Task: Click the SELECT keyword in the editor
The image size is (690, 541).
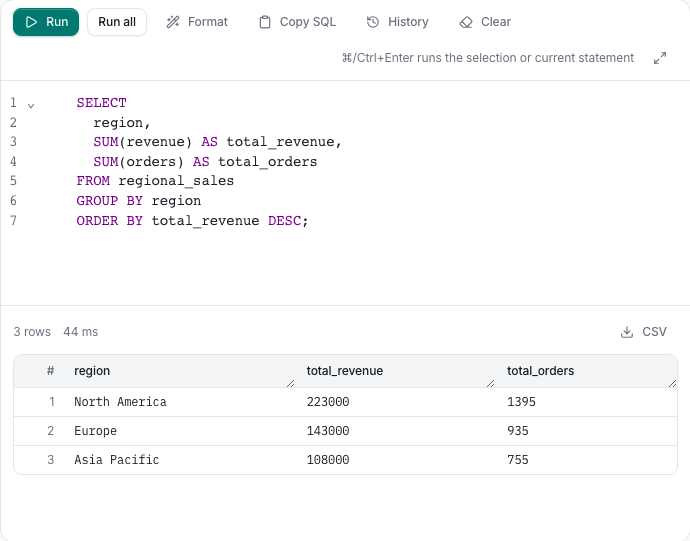Action: [102, 103]
